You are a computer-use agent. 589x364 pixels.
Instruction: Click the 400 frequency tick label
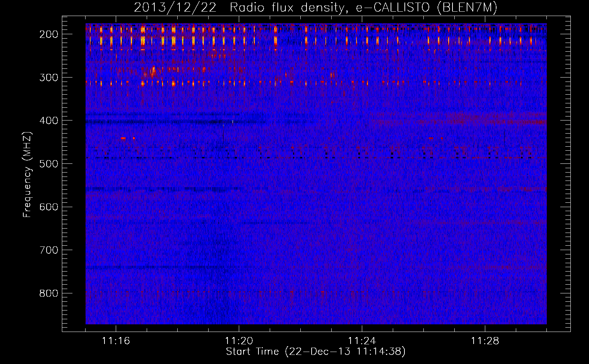point(48,120)
